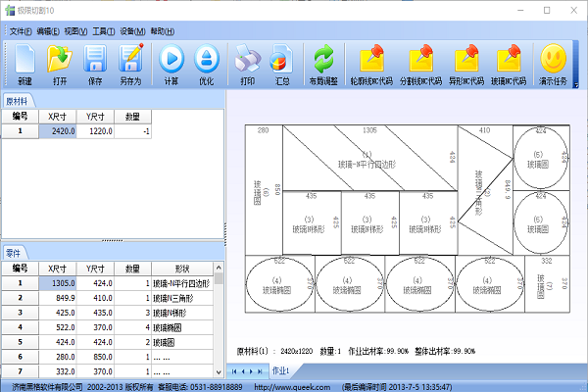This screenshot has height=392, width=588.
Task: Click raw material quantity cell -1
Action: (x=132, y=131)
